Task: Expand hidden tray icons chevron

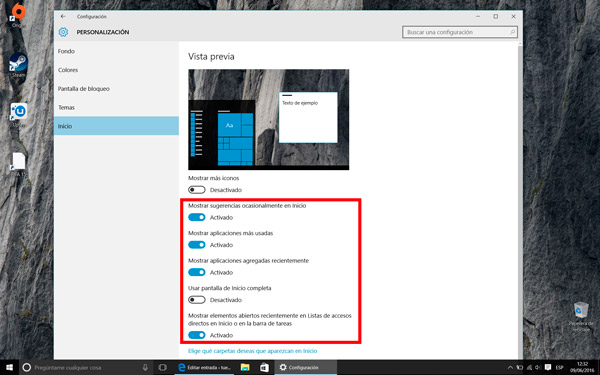Action: pyautogui.click(x=510, y=367)
